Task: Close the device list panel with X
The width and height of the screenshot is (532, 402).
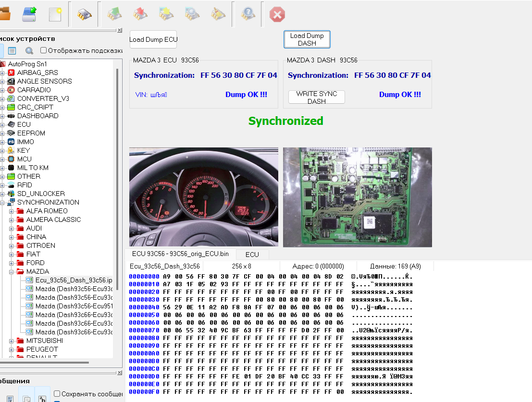Action: pos(120,30)
